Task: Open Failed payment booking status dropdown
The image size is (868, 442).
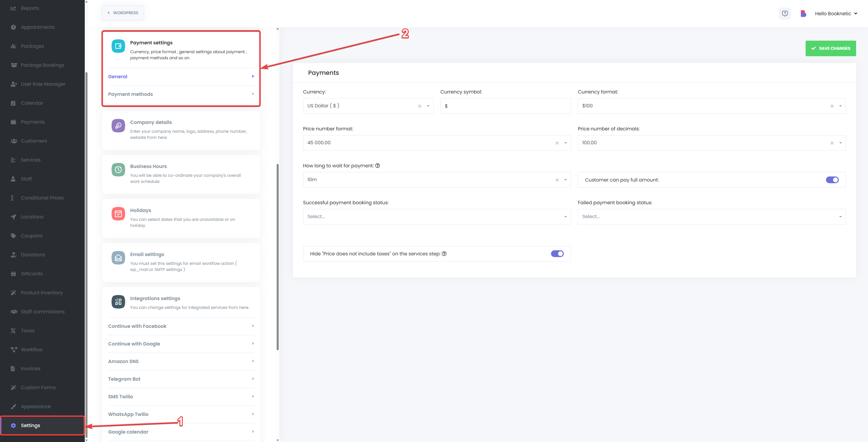Action: tap(711, 217)
